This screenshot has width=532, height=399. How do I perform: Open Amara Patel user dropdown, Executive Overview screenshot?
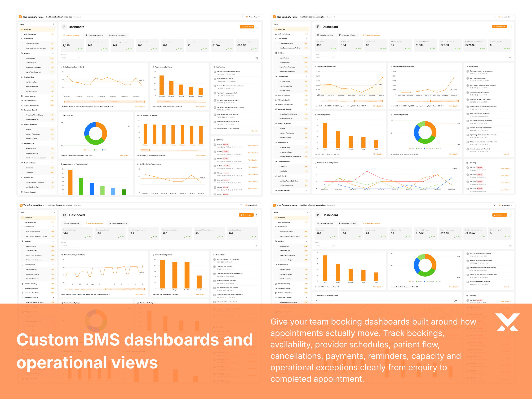(x=253, y=17)
